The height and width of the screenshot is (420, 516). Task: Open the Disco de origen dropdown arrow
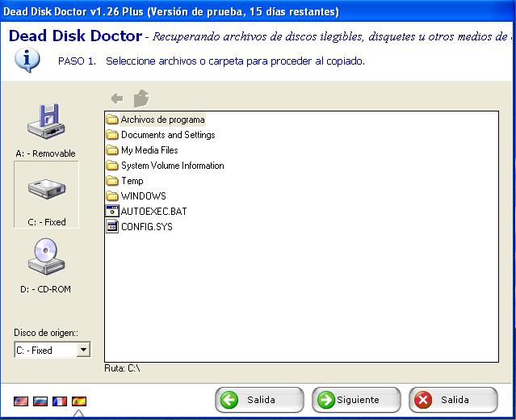tap(84, 350)
